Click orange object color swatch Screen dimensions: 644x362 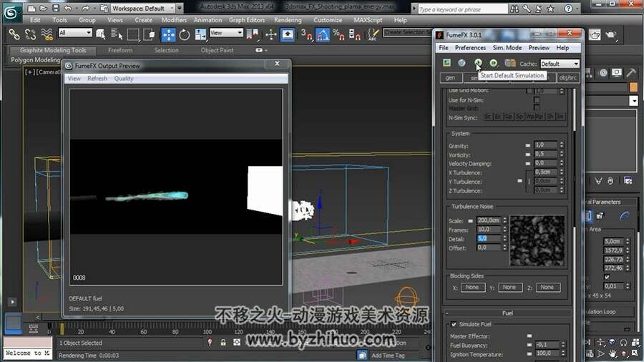[633, 87]
